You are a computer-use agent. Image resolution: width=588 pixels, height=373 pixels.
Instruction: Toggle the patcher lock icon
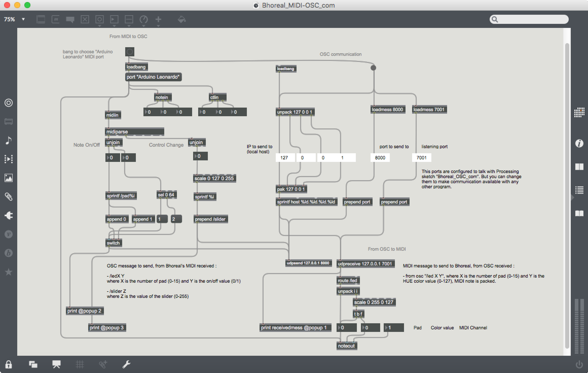pos(9,364)
